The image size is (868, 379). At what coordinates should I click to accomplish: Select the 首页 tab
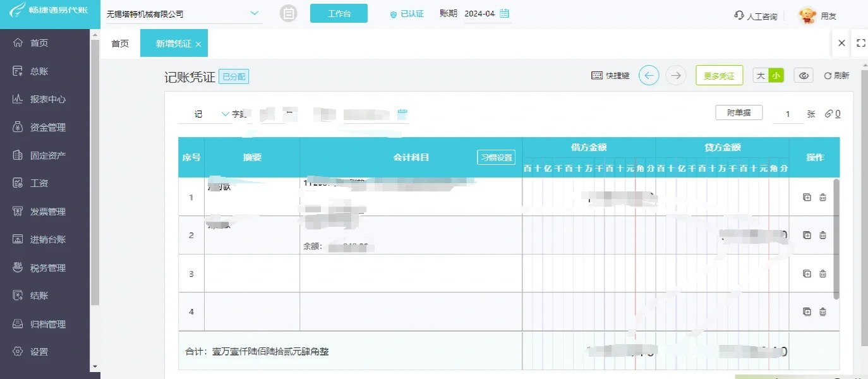pos(119,43)
